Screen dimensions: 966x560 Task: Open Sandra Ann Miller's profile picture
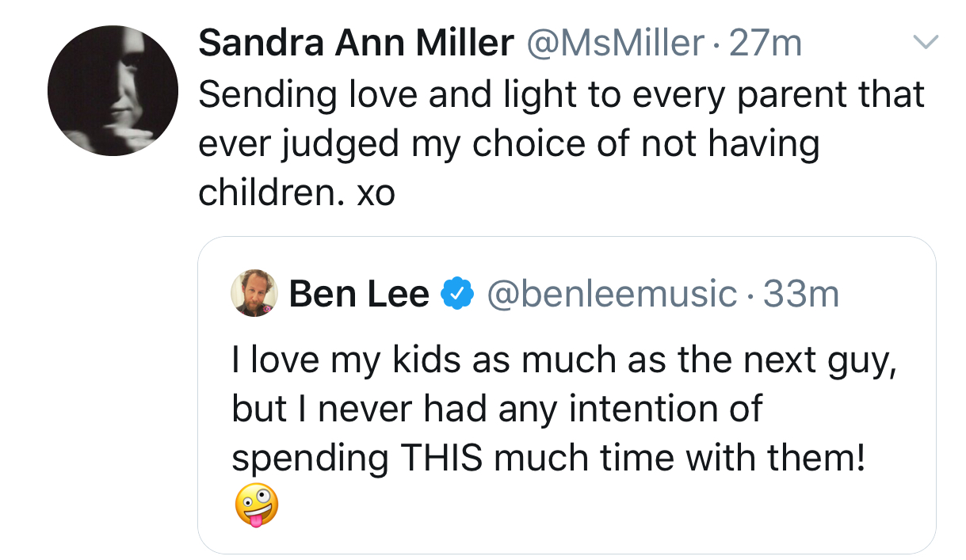pos(113,90)
